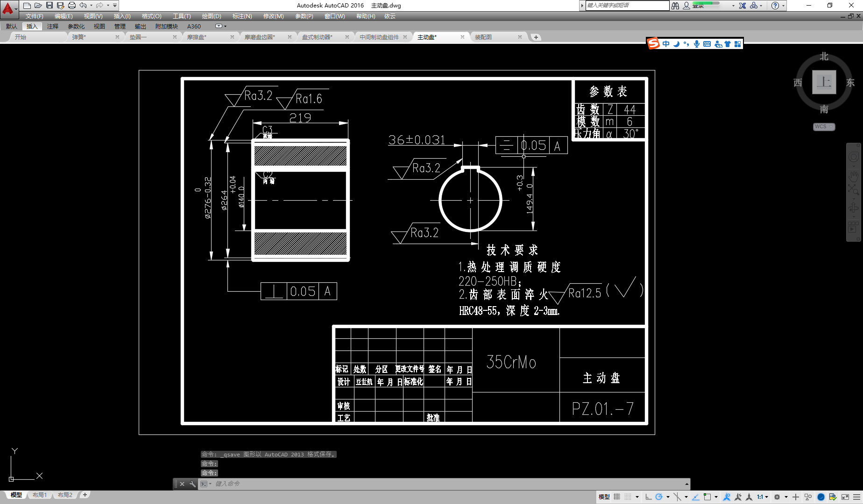The height and width of the screenshot is (504, 863).
Task: Click the Redo arrow icon
Action: 99,5
